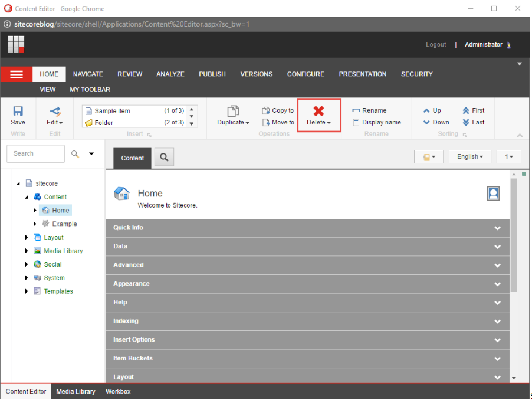Open the English language dropdown

(x=470, y=157)
